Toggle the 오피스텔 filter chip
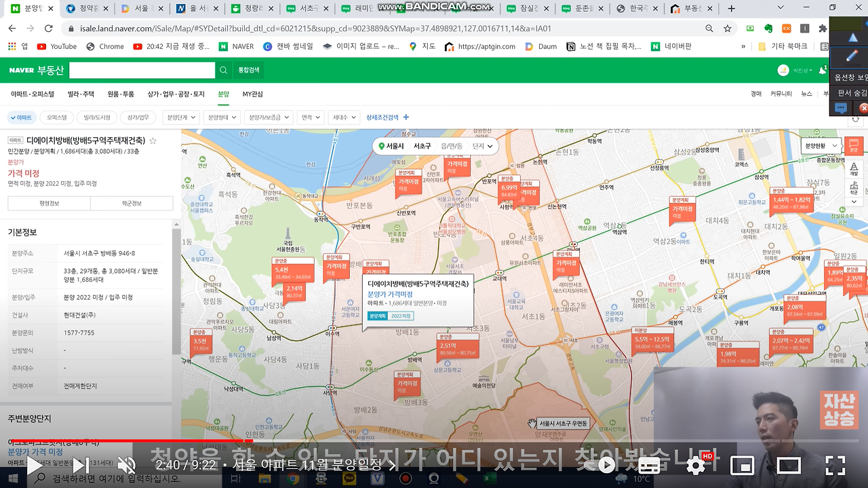 tap(57, 117)
